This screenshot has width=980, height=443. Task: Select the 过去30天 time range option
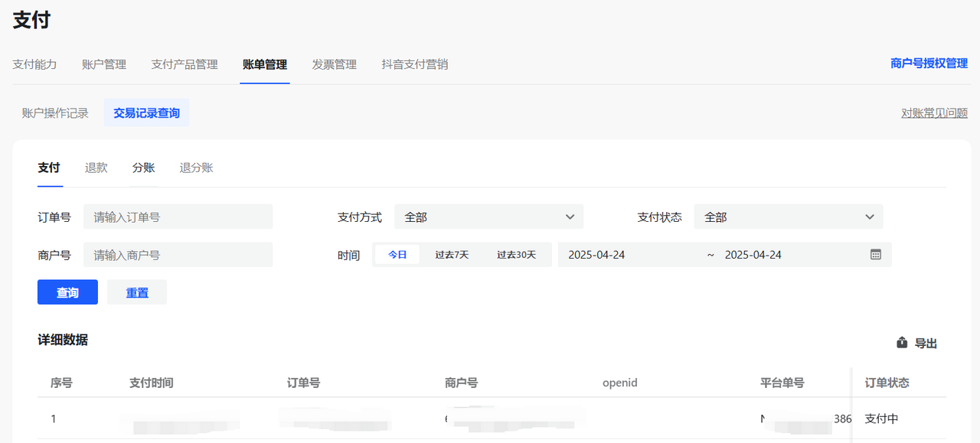(516, 255)
